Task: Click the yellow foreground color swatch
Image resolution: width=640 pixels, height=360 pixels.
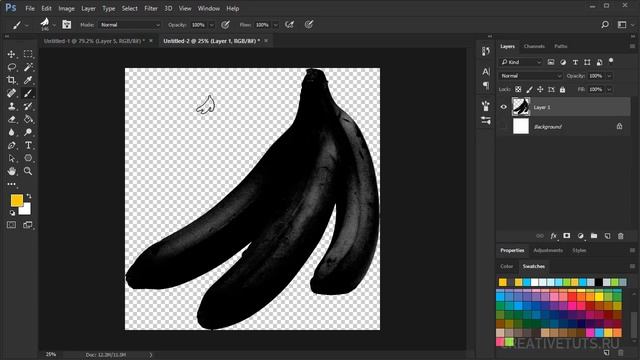Action: [17, 200]
